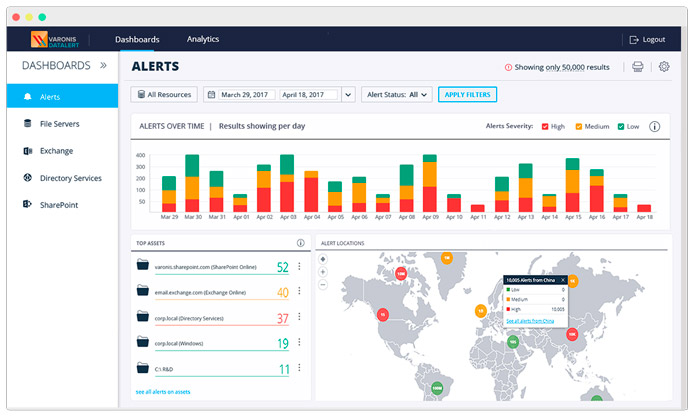Click the print icon

point(637,67)
